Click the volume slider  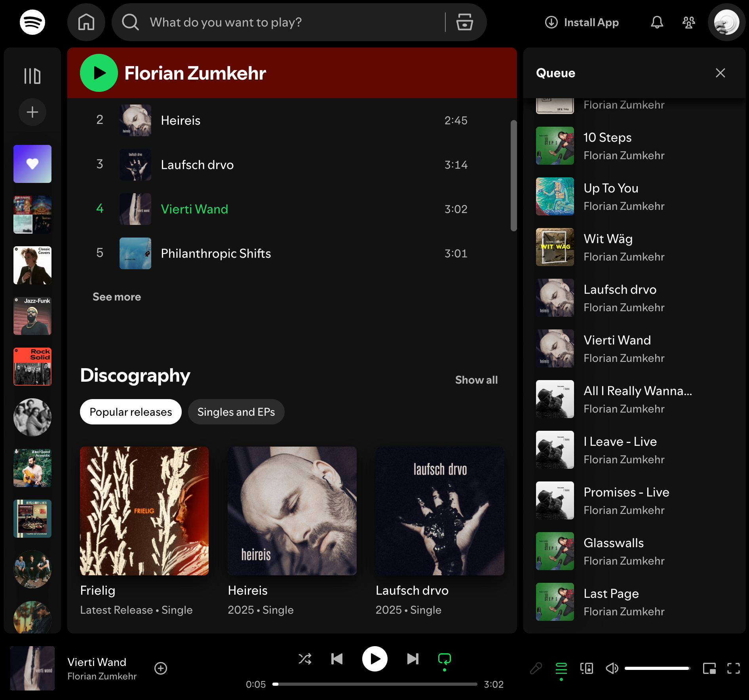[x=658, y=668]
